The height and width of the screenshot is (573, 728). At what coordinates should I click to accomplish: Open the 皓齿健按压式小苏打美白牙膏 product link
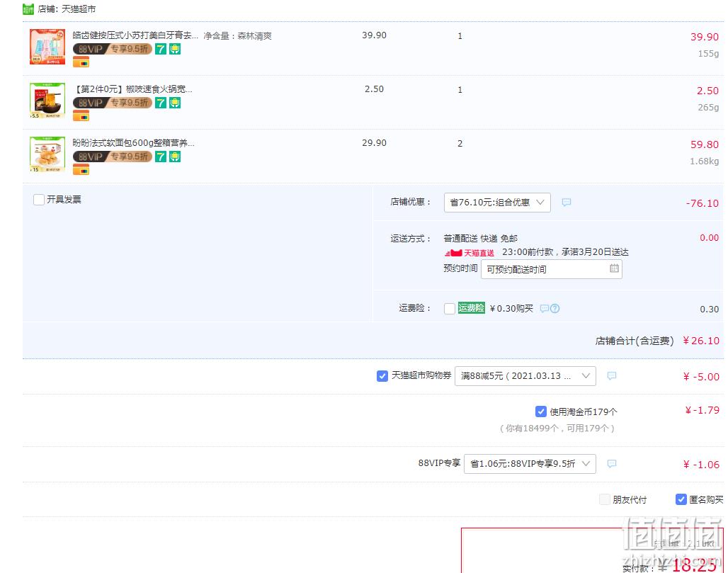tap(135, 35)
